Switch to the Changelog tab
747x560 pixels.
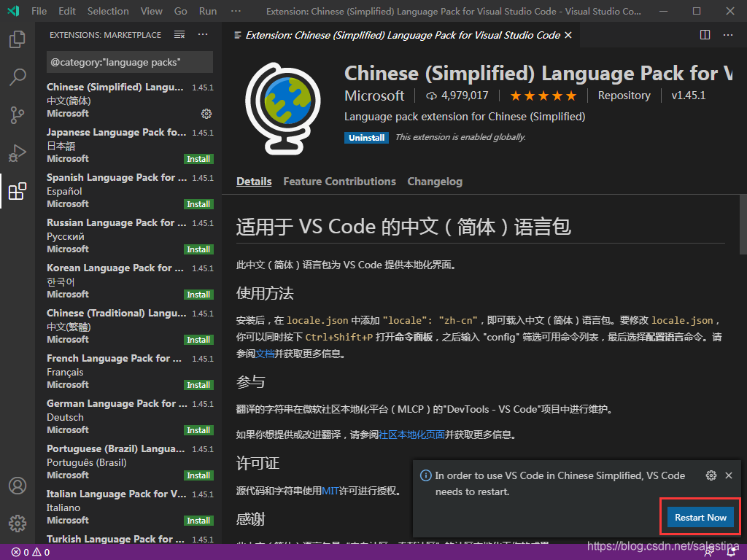(435, 182)
